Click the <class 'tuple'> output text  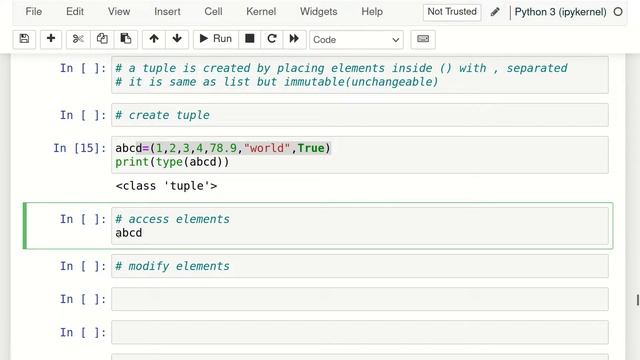point(166,186)
